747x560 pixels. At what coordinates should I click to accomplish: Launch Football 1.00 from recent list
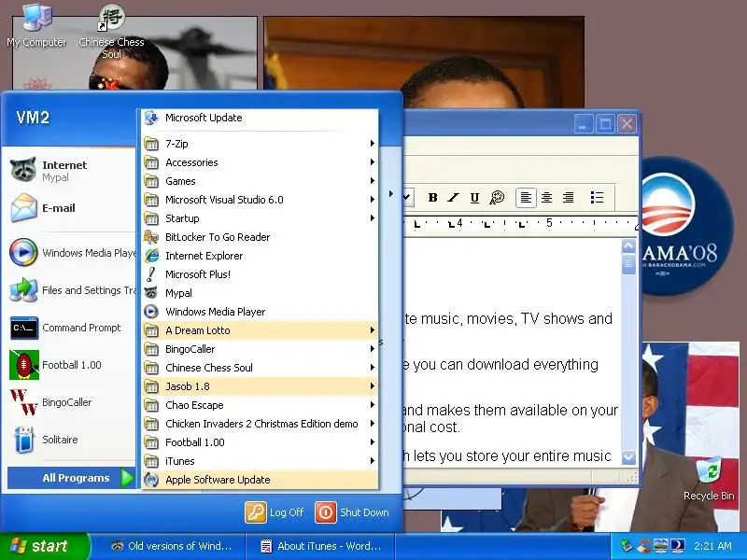[x=72, y=365]
